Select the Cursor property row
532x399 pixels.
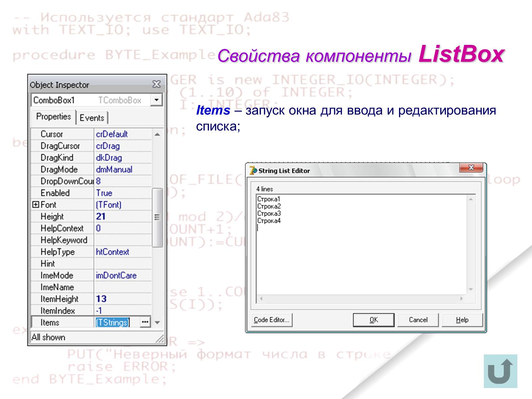tap(91, 134)
